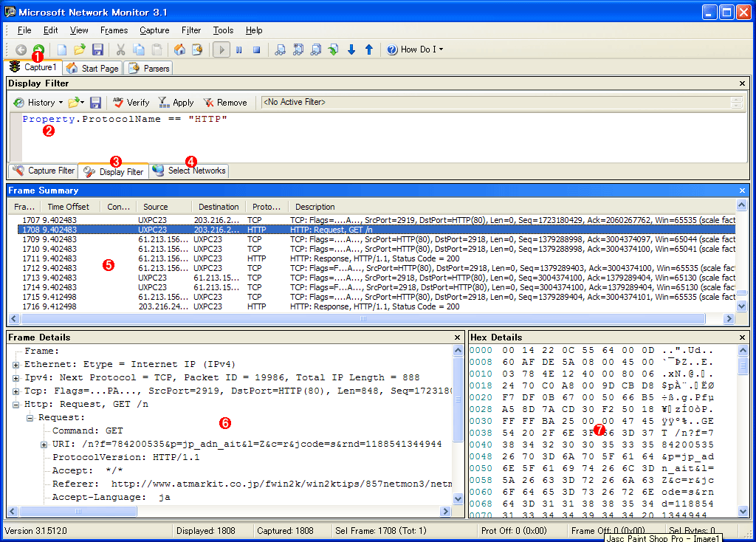Click the Copy icon in toolbar
This screenshot has width=756, height=542.
pyautogui.click(x=139, y=49)
